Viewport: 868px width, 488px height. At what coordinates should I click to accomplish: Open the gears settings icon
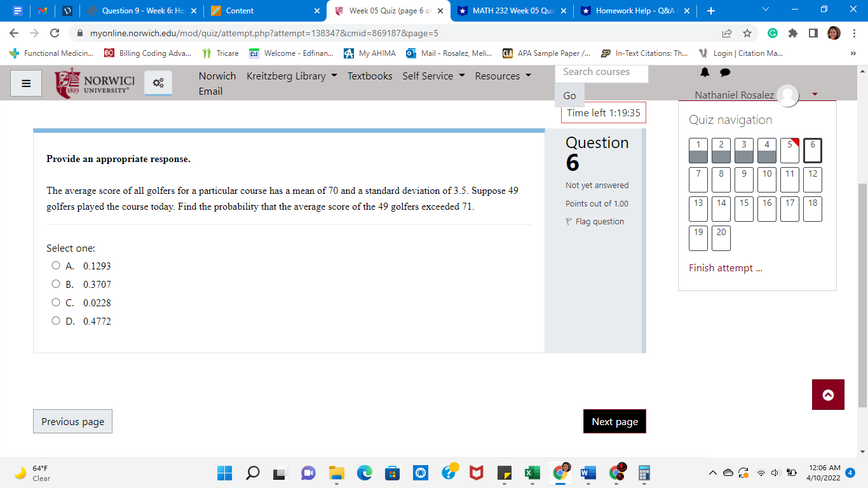click(158, 83)
